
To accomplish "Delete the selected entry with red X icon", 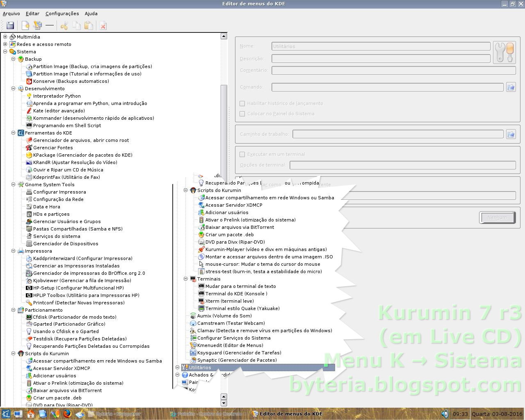I will coord(103,25).
